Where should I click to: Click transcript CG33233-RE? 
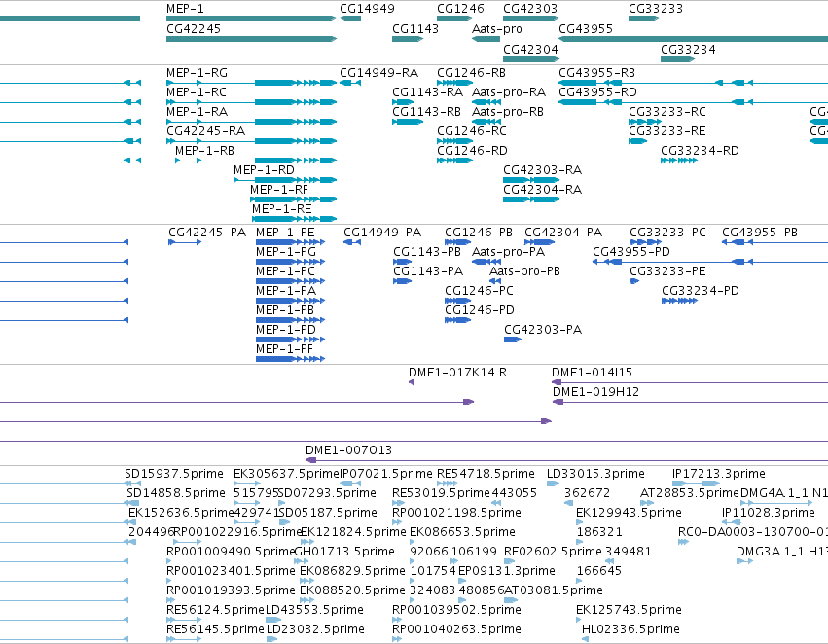[638, 141]
